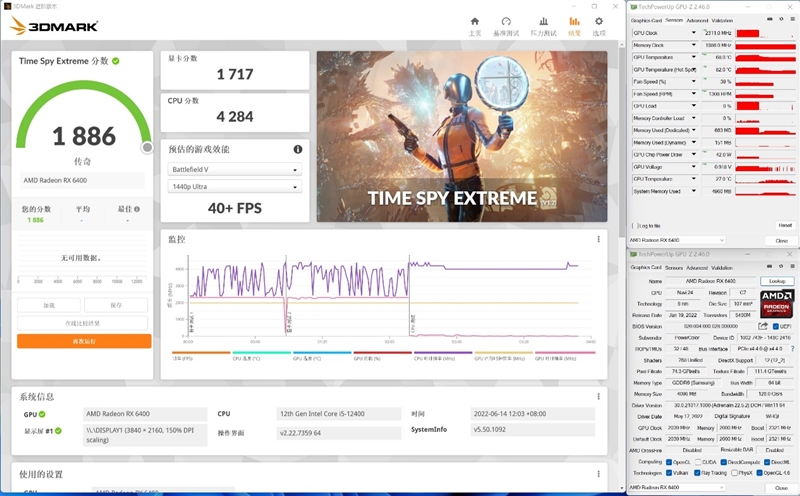Click the 在线比较结果 compare online button
The height and width of the screenshot is (496, 800).
click(x=83, y=323)
